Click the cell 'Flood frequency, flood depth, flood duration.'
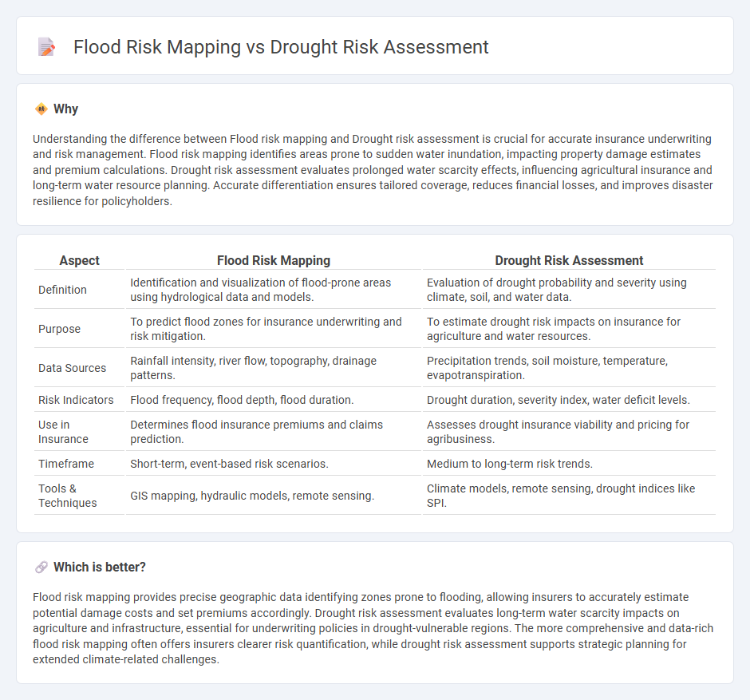This screenshot has height=700, width=750. pos(274,400)
